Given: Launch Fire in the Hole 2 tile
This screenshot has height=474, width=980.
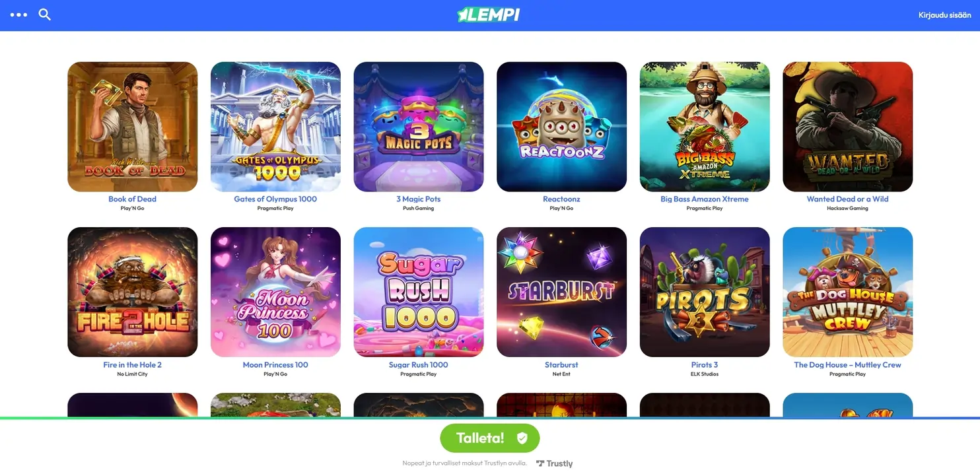Looking at the screenshot, I should tap(132, 292).
